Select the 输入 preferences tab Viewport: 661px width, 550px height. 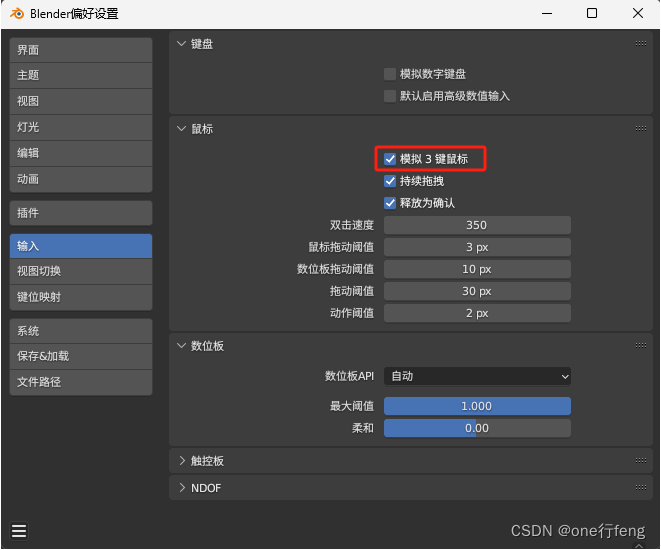click(81, 246)
